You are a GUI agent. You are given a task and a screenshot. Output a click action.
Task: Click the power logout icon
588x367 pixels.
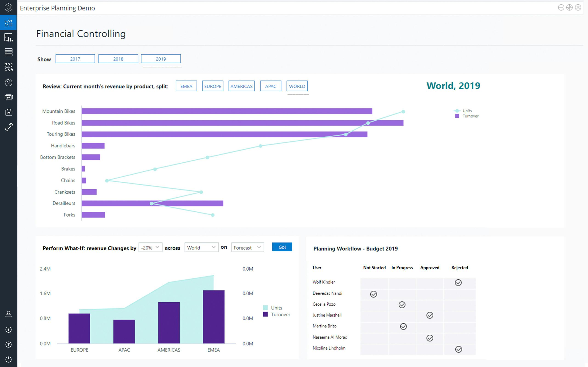pos(8,359)
